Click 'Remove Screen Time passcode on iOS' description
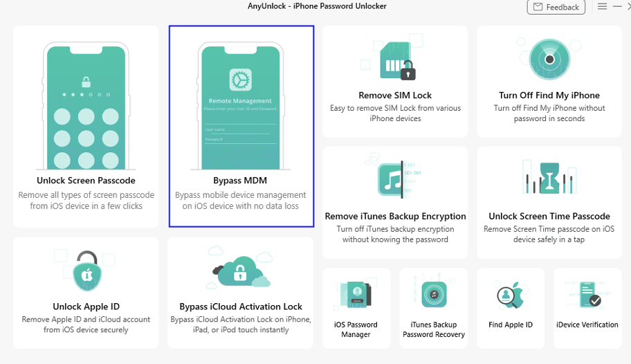Viewport: 631px width, 364px height. (x=549, y=234)
